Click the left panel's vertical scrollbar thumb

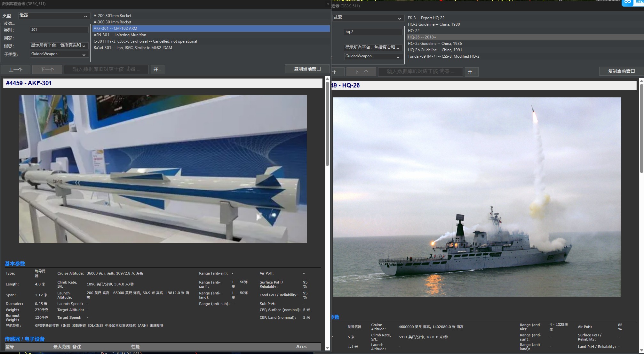pos(327,123)
